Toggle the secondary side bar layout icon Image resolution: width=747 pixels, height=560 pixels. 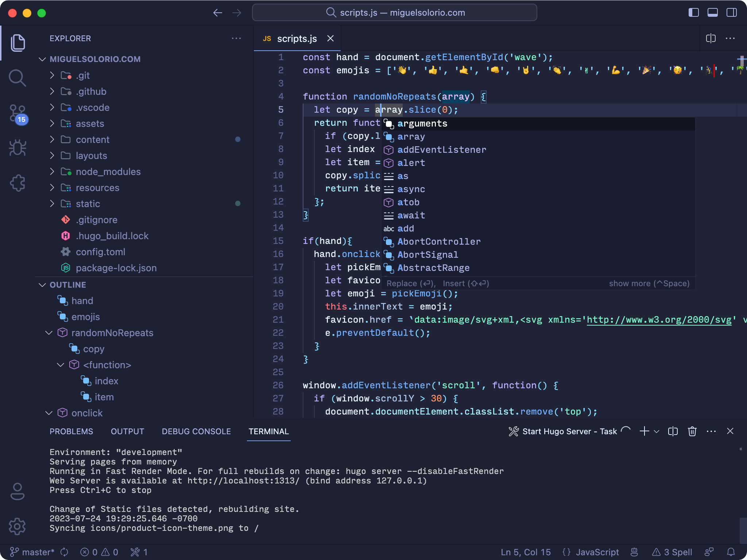pyautogui.click(x=732, y=12)
